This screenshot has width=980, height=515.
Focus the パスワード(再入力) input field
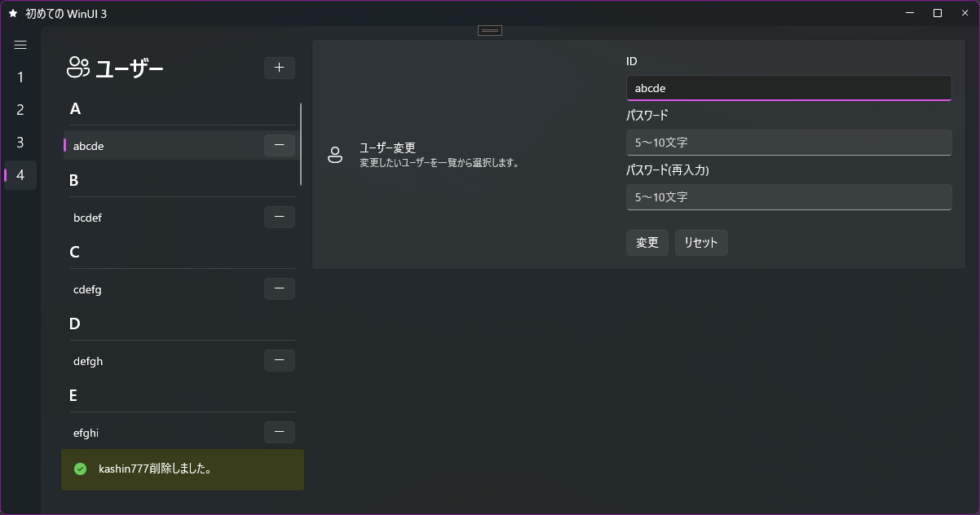[x=788, y=197]
